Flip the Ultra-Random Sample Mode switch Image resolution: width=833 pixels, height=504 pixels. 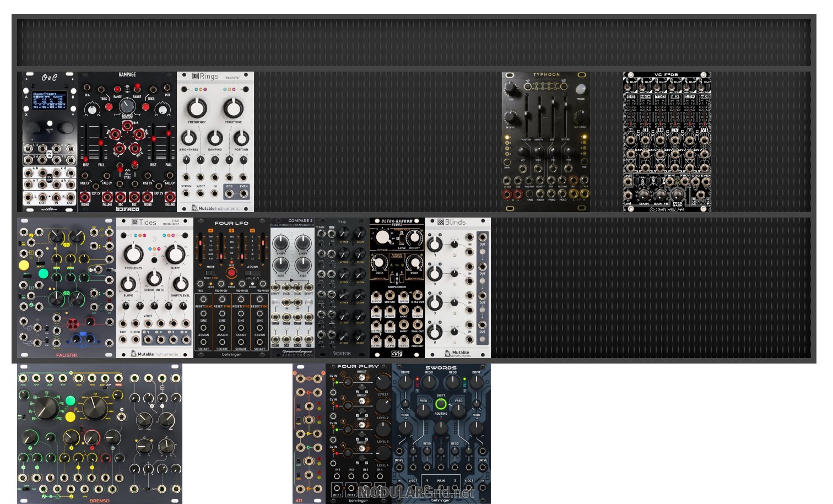(x=397, y=279)
